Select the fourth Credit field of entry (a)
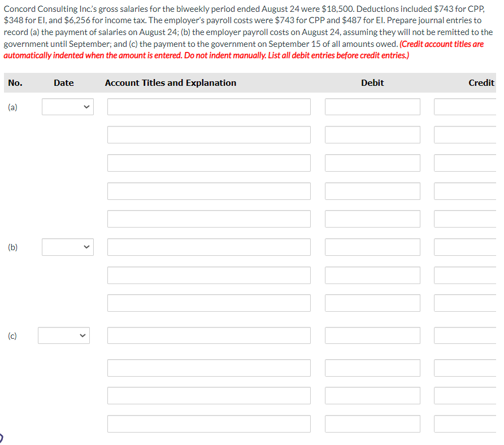Image resolution: width=504 pixels, height=445 pixels. [466, 191]
